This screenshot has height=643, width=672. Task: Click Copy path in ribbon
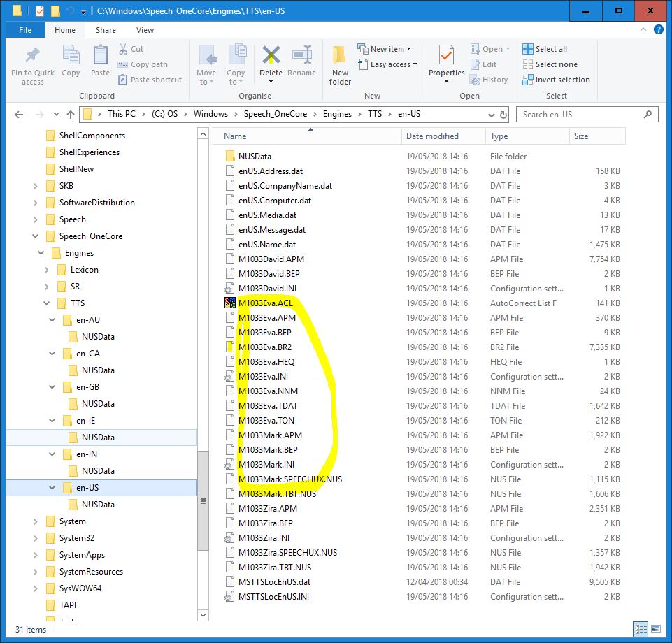click(x=143, y=64)
